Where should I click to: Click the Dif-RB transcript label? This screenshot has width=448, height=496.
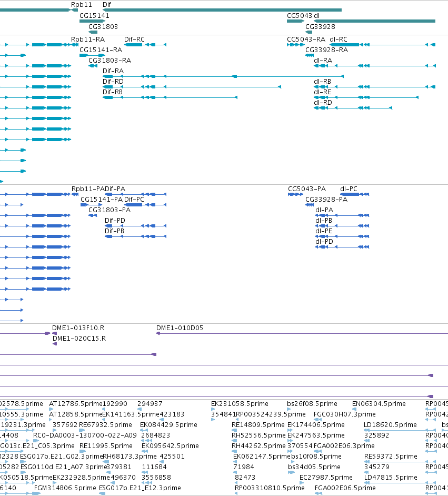(113, 92)
